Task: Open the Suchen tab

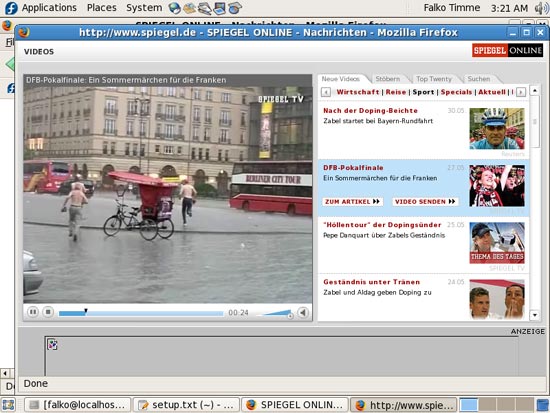Action: tap(479, 79)
